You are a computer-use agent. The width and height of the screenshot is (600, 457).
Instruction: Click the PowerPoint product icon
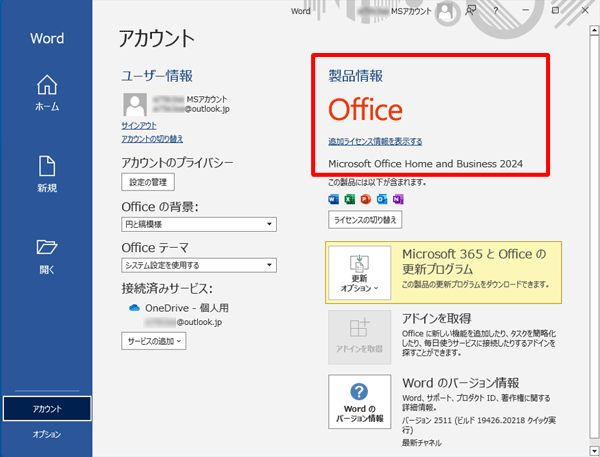click(x=366, y=199)
